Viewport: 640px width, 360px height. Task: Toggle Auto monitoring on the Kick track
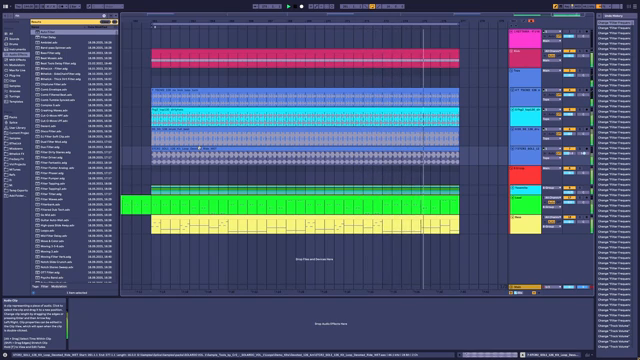click(x=551, y=56)
